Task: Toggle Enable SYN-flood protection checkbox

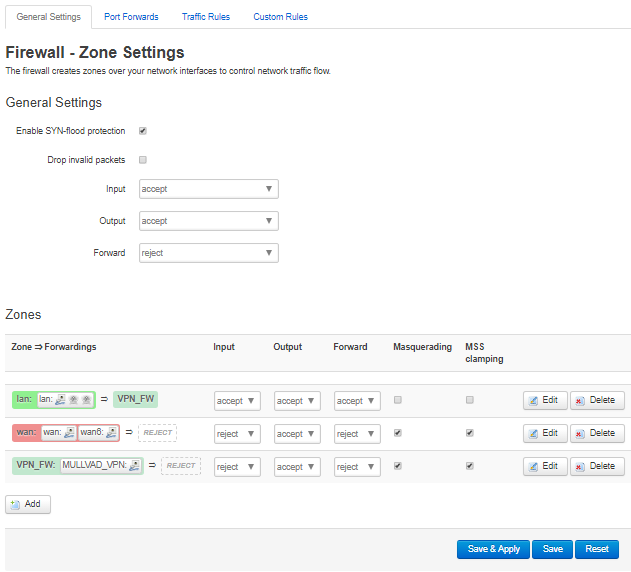Action: pos(143,131)
